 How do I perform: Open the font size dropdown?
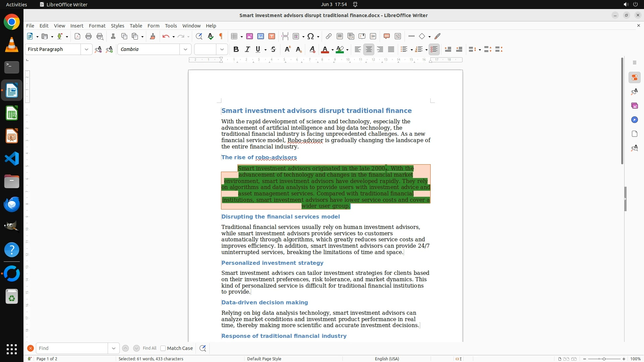pyautogui.click(x=222, y=49)
